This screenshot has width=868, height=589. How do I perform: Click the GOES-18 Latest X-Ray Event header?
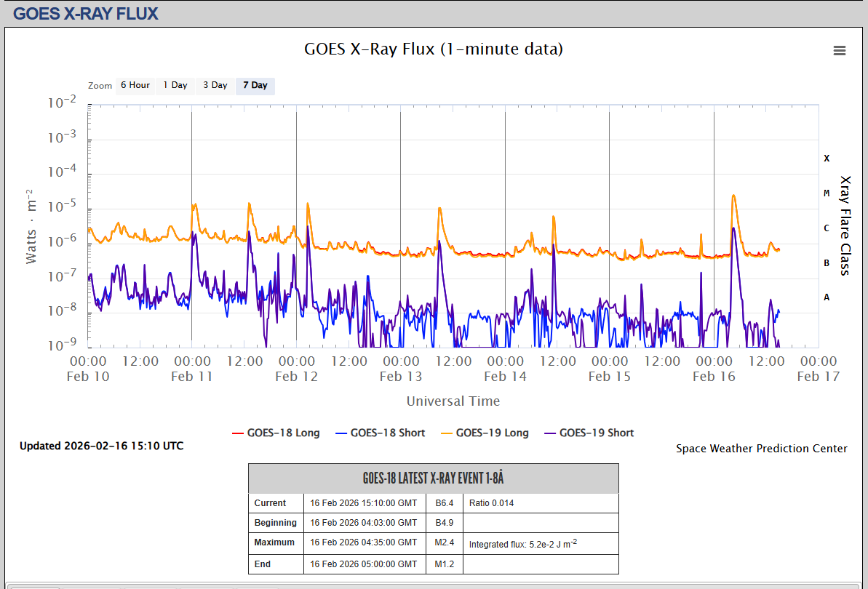tap(433, 478)
